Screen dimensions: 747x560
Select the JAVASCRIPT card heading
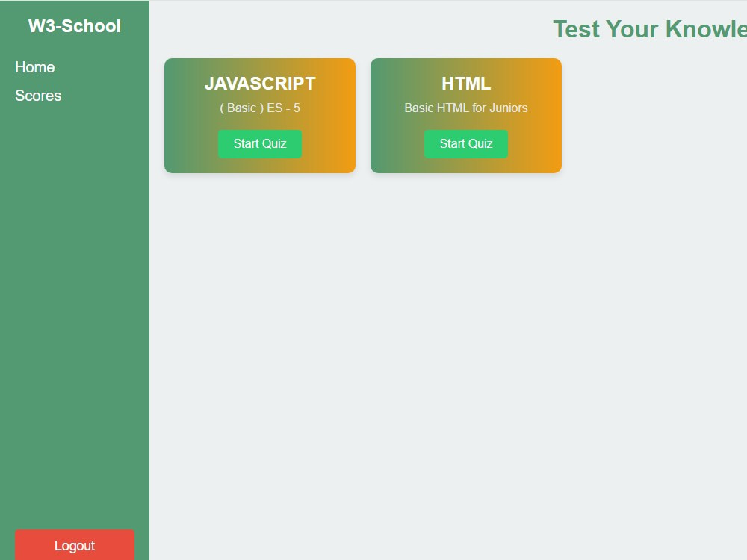click(x=260, y=84)
